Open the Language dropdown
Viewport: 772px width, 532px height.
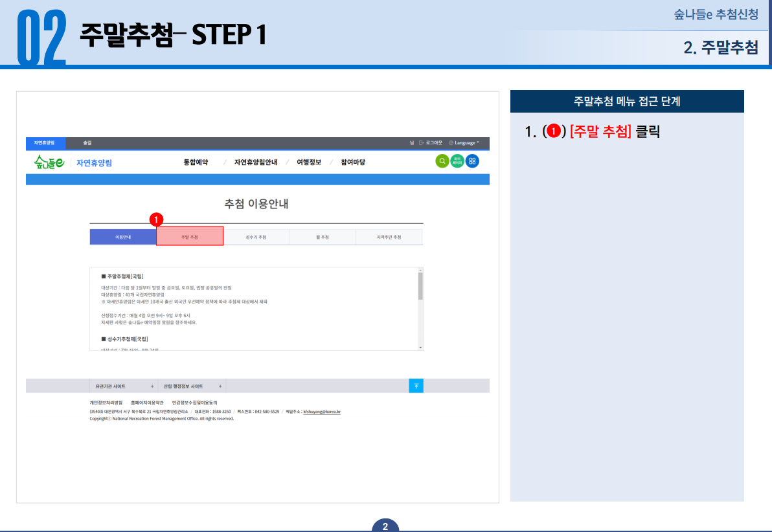(464, 143)
